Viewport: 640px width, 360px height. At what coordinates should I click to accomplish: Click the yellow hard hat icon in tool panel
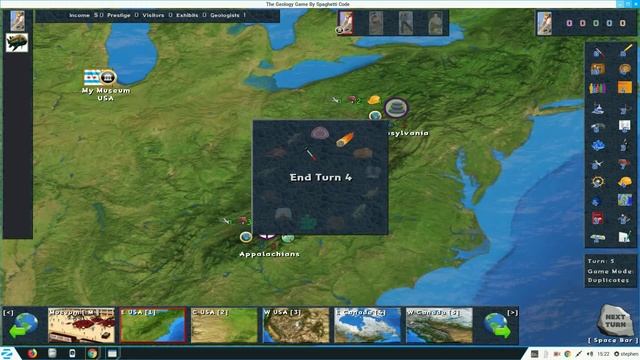point(624,182)
